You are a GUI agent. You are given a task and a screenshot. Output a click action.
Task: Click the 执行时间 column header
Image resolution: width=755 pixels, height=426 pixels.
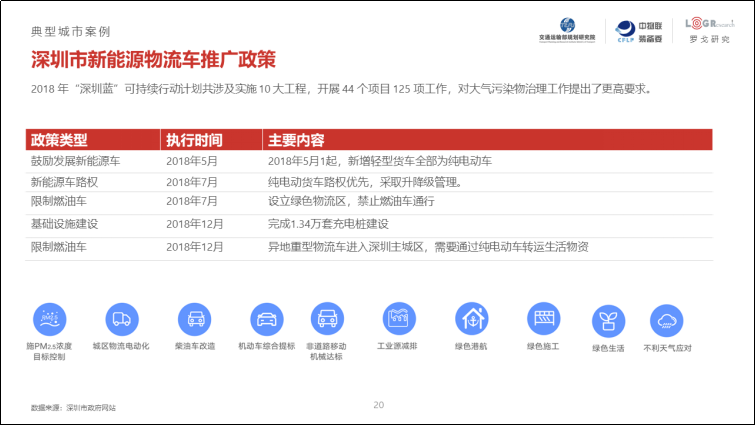pos(194,139)
